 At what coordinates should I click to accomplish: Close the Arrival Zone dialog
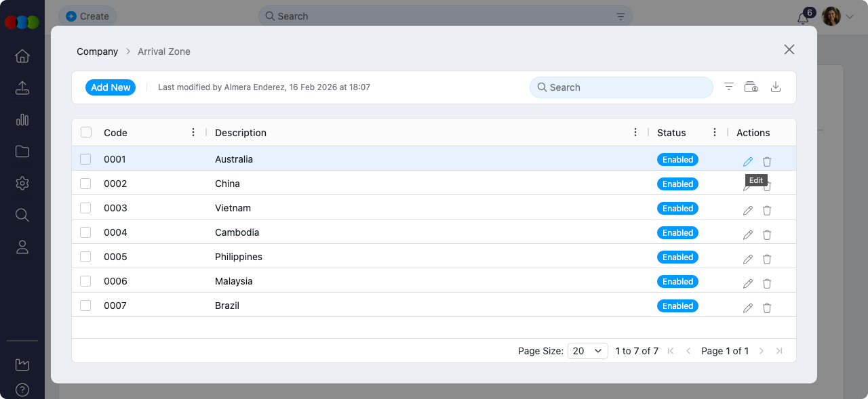pyautogui.click(x=789, y=49)
